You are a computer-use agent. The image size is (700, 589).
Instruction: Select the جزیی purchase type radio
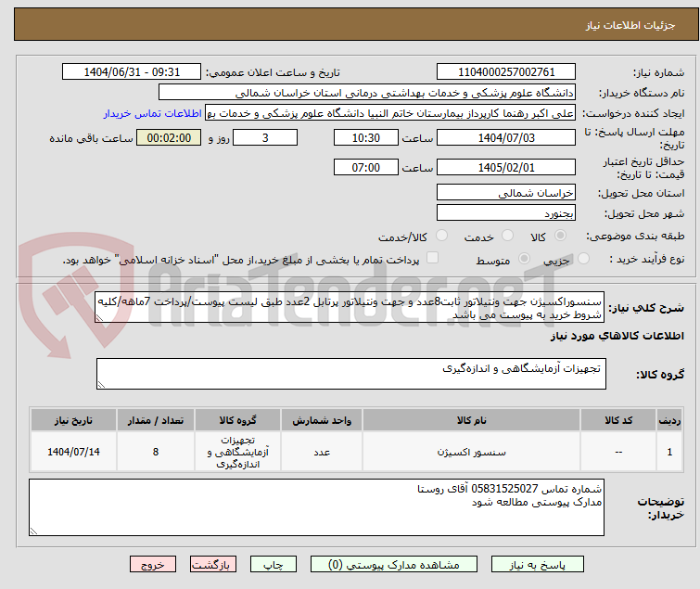583,259
